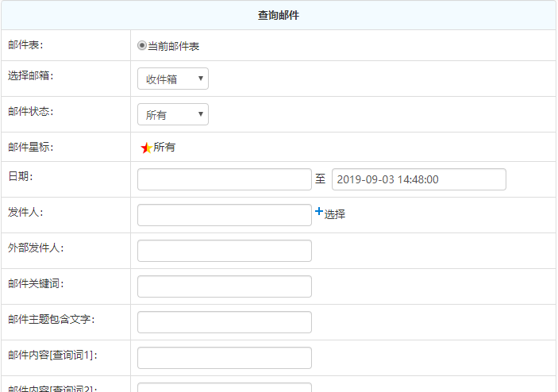Focus the start date input field

pyautogui.click(x=225, y=179)
